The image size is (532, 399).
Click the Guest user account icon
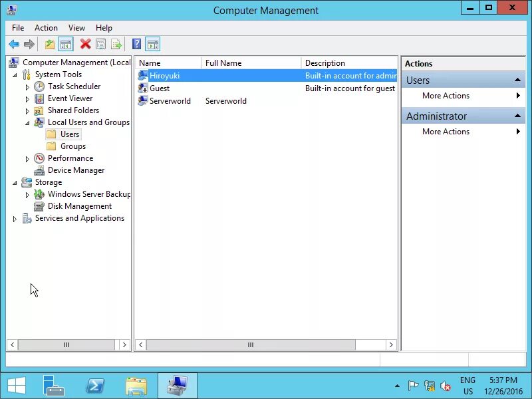pos(143,88)
